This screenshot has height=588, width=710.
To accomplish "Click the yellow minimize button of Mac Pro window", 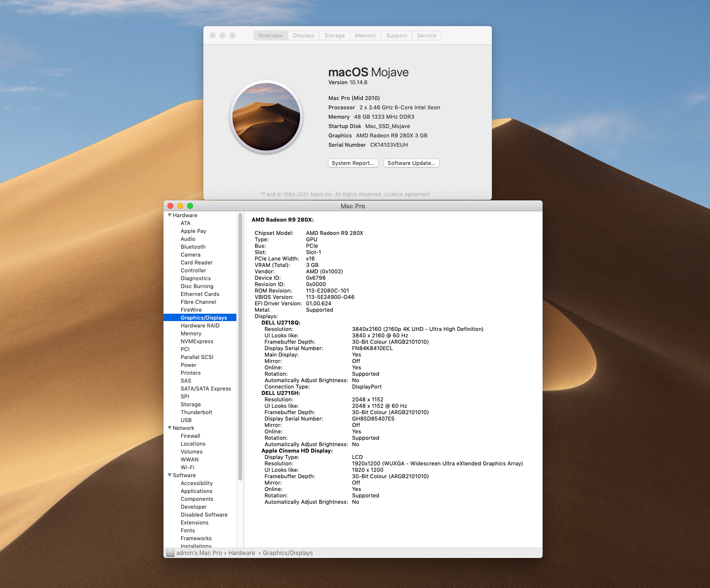I will [180, 206].
